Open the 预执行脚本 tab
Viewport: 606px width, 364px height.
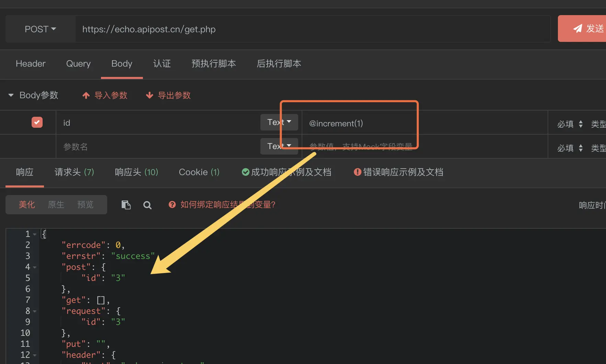pyautogui.click(x=214, y=64)
